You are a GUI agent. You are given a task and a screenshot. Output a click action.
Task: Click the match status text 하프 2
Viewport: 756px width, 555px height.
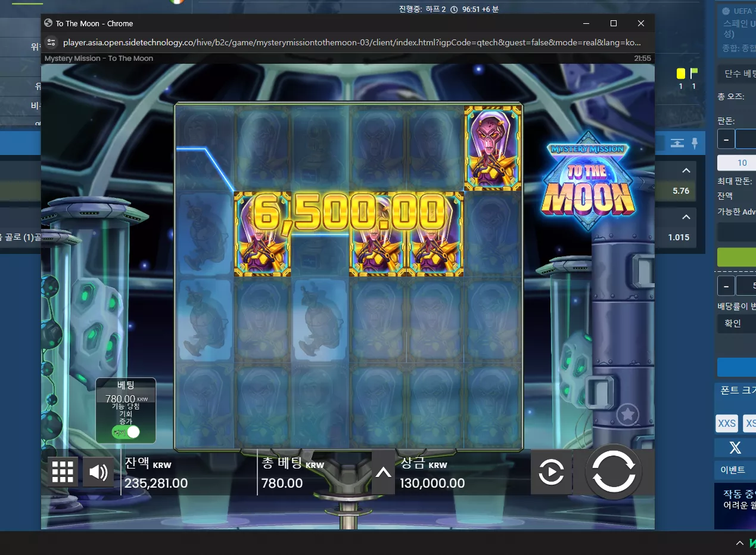tap(435, 10)
